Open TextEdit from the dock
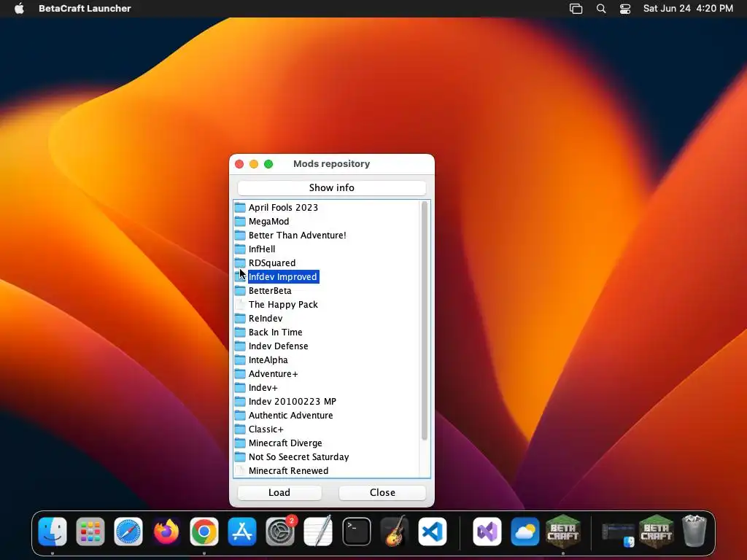The height and width of the screenshot is (560, 747). 318,532
